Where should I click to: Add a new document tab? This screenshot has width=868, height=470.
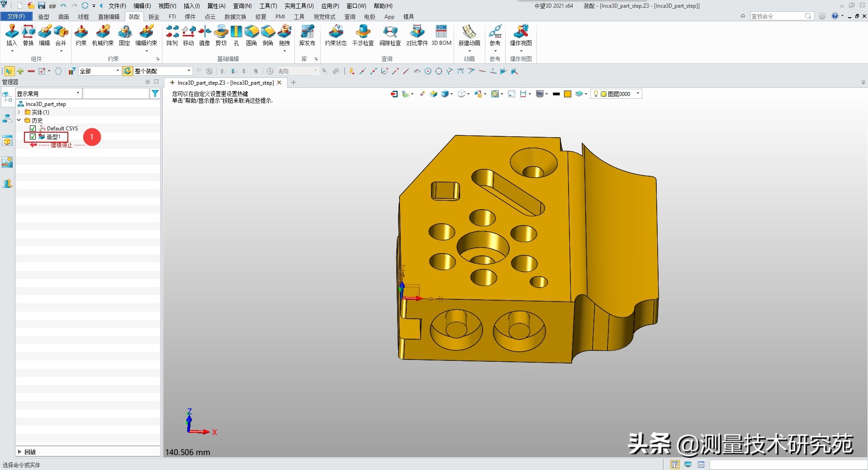pos(294,82)
